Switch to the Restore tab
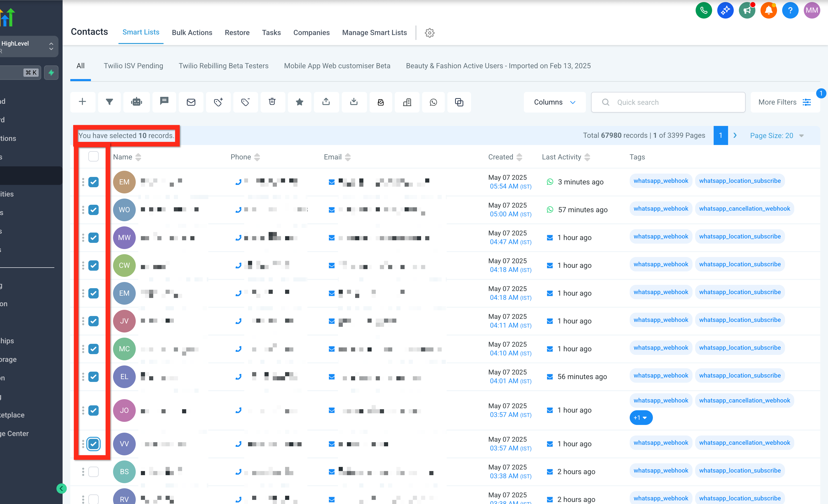The height and width of the screenshot is (504, 828). coord(237,33)
